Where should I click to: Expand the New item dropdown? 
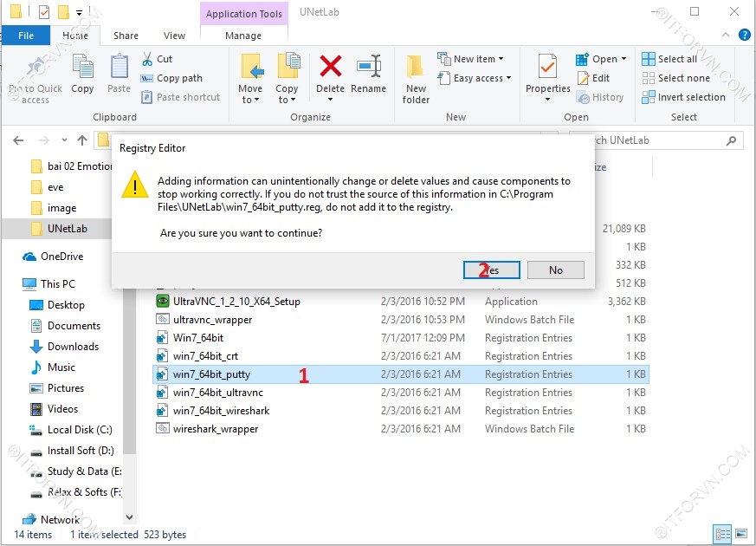point(470,59)
